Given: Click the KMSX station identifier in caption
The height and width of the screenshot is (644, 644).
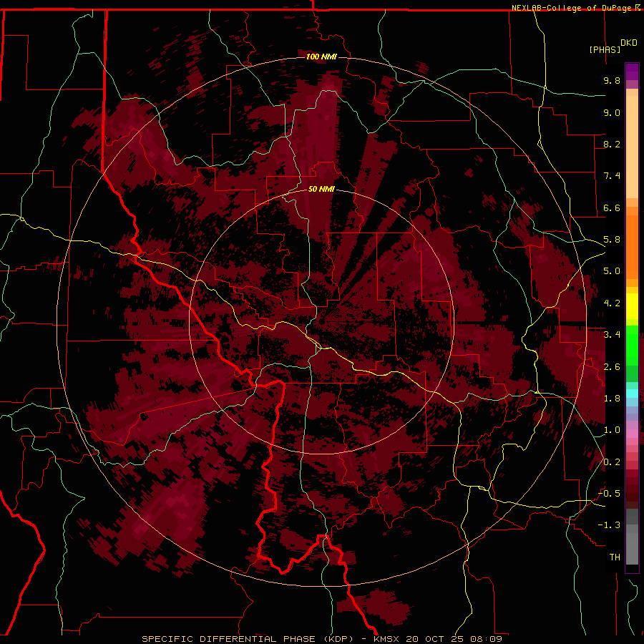Looking at the screenshot, I should (x=387, y=639).
